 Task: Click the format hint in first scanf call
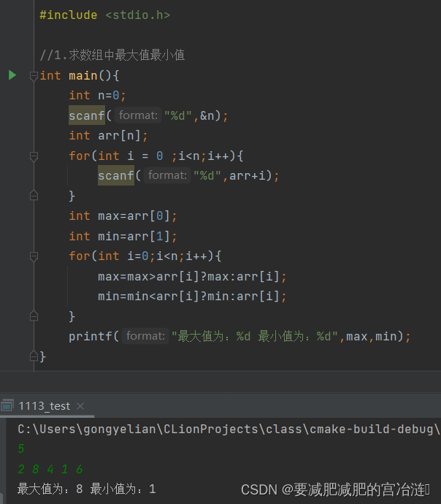coord(138,115)
